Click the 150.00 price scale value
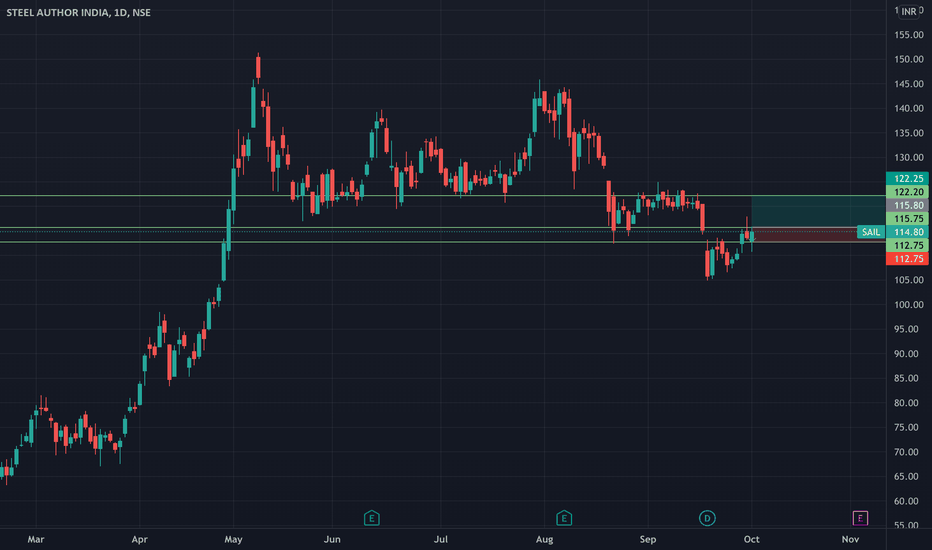This screenshot has width=932, height=550. (909, 59)
